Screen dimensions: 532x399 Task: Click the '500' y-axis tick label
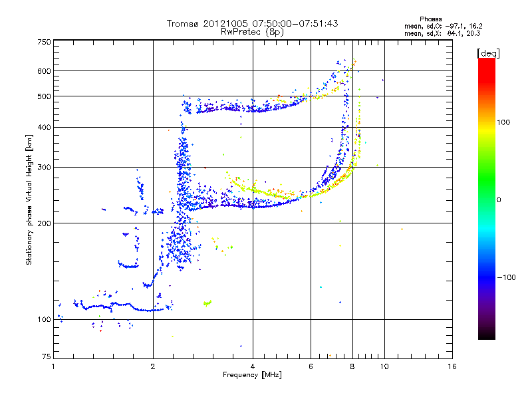pos(45,96)
